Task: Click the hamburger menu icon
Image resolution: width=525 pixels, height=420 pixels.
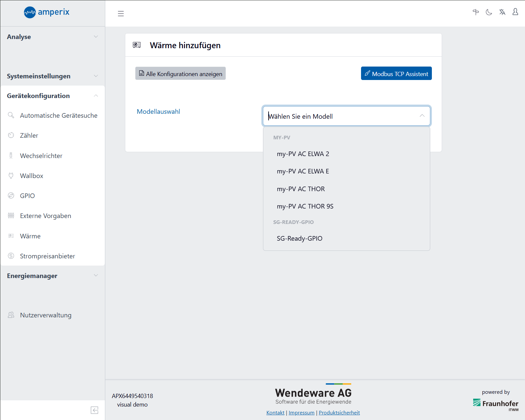Action: pyautogui.click(x=121, y=13)
